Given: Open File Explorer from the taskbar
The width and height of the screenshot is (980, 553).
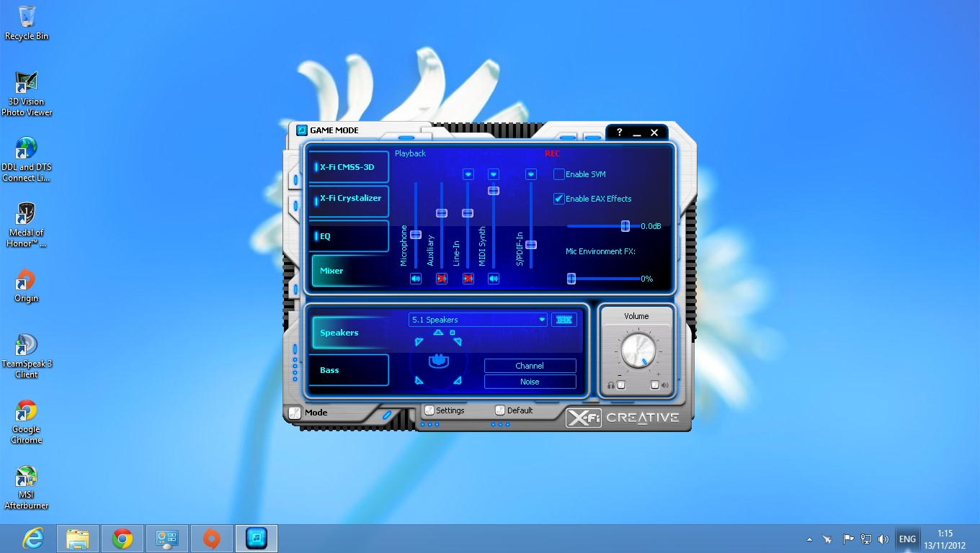Looking at the screenshot, I should coord(78,539).
